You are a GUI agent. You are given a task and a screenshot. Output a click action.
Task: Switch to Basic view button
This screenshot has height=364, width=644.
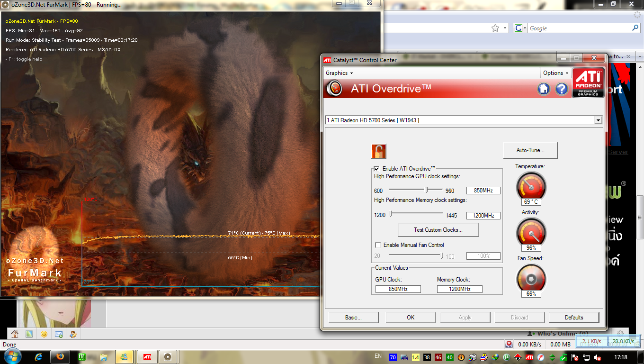353,318
